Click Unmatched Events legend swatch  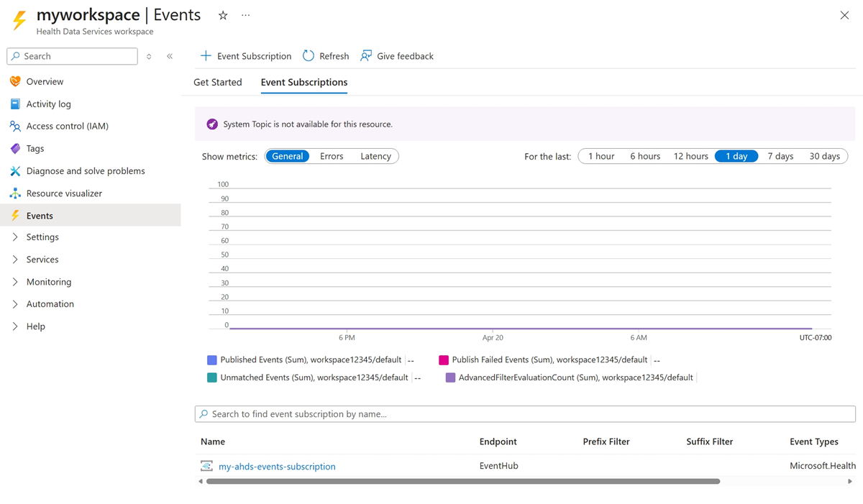click(x=212, y=377)
